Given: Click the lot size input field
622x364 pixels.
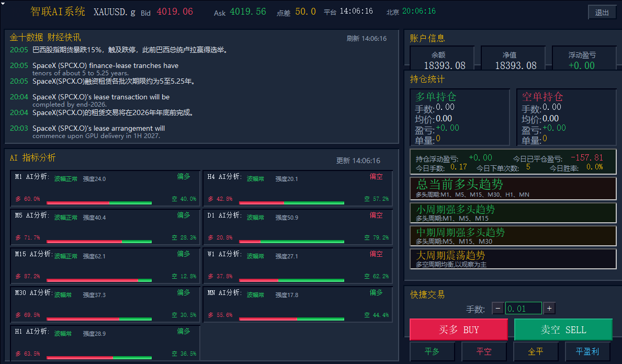Looking at the screenshot, I should tap(524, 308).
